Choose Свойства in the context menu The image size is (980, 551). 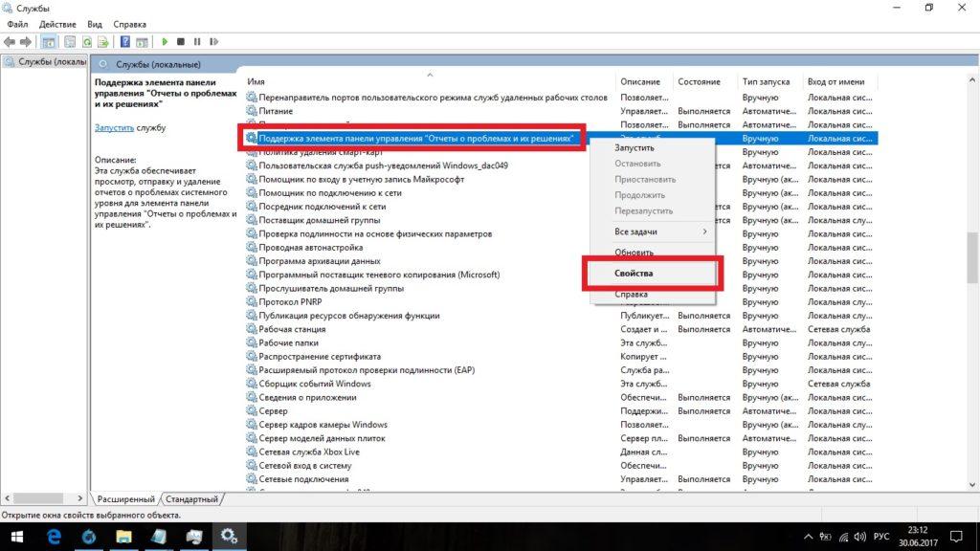point(653,273)
